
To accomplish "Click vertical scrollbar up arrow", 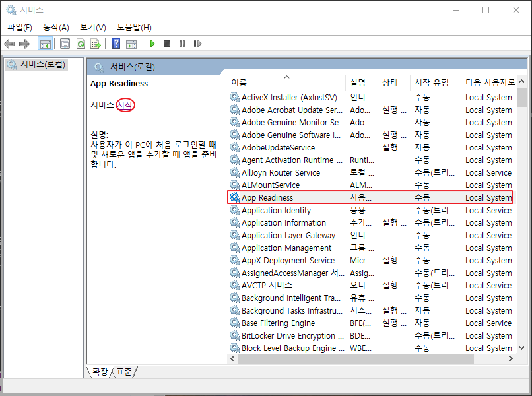I will pos(522,81).
